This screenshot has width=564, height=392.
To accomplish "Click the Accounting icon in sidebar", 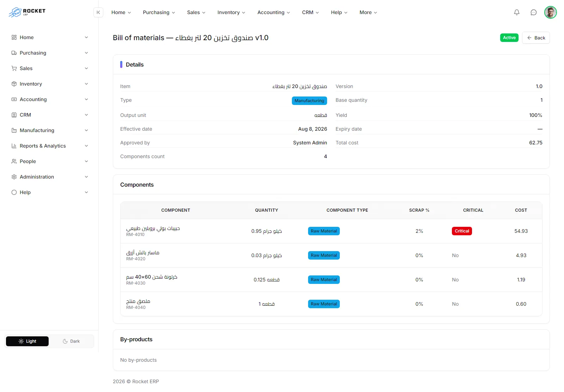I will point(14,99).
